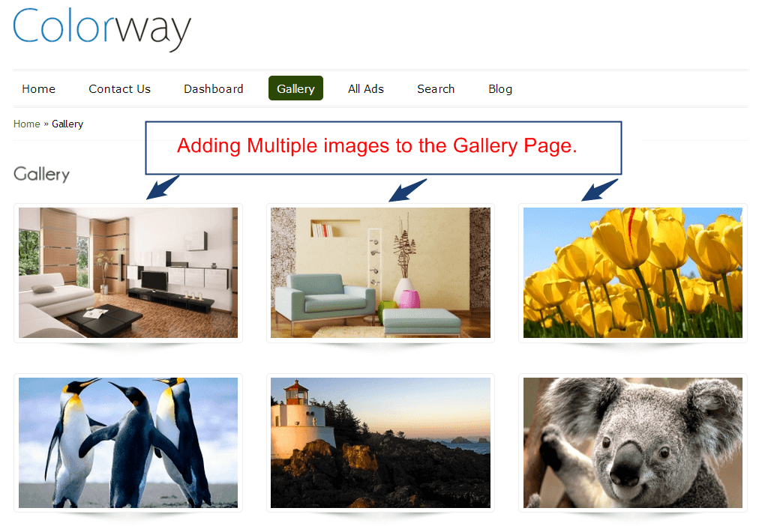Go to the Search page
Screen dimensions: 765x532
[x=436, y=88]
